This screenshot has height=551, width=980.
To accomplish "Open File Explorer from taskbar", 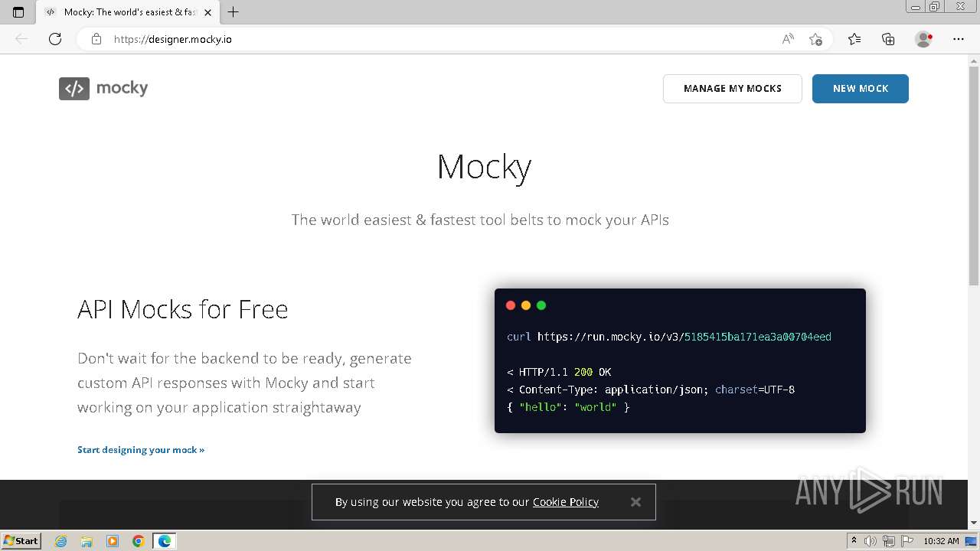I will click(87, 541).
